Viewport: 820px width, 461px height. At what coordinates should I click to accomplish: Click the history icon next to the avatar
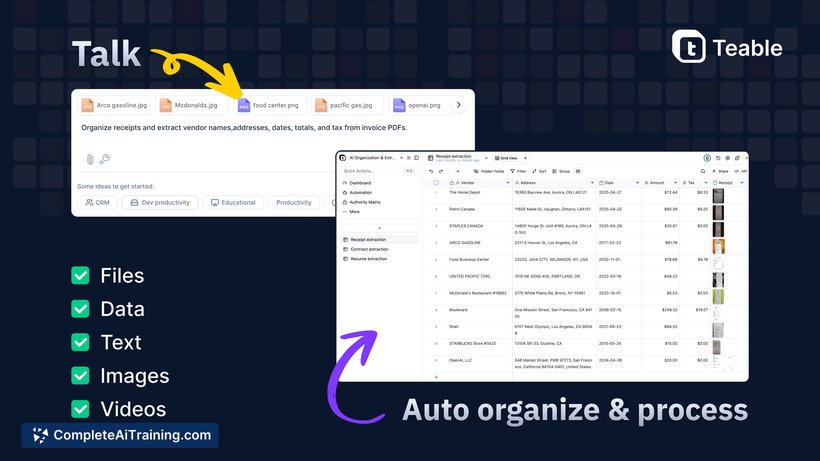pos(718,158)
